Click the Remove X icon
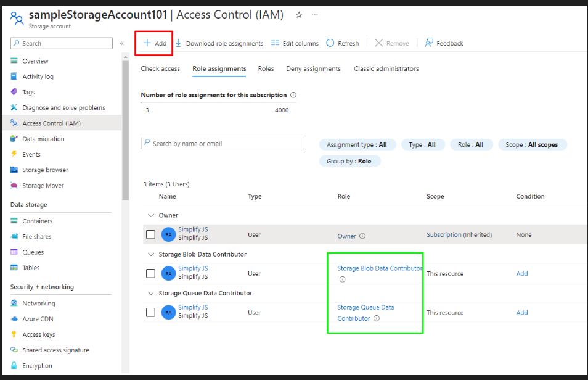This screenshot has width=588, height=380. [x=379, y=43]
